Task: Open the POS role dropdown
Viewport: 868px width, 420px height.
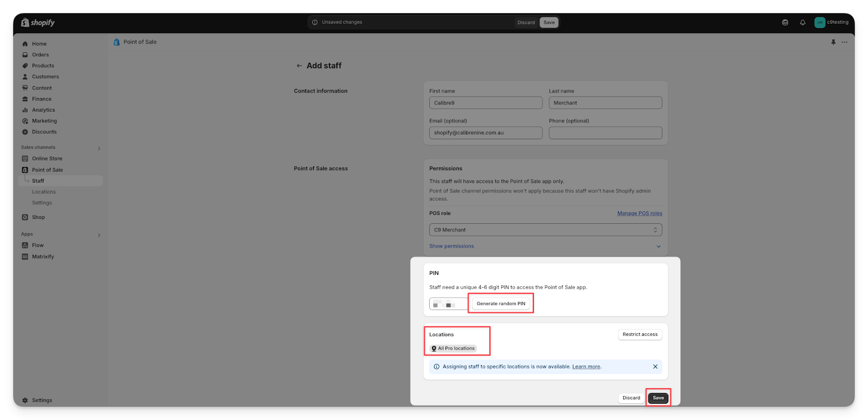Action: pyautogui.click(x=545, y=230)
